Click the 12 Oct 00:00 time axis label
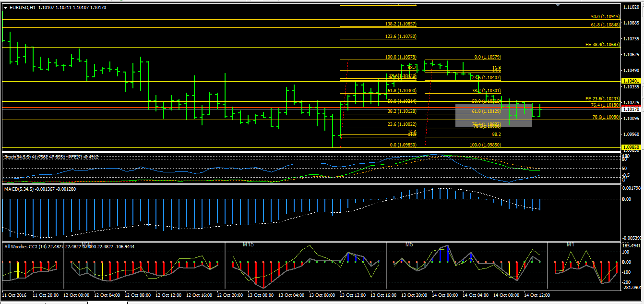Viewport: 644px width, 304px height. 77,295
